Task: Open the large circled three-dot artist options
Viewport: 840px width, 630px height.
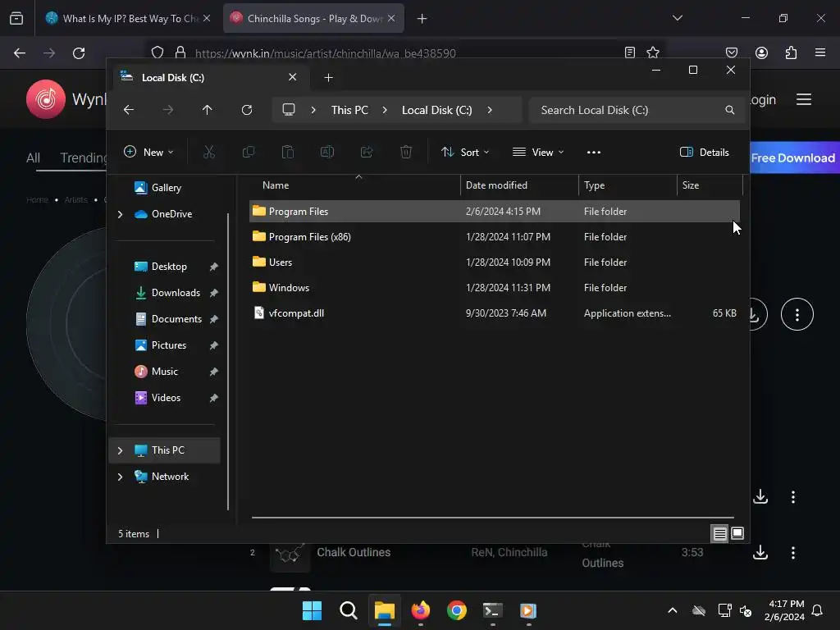Action: tap(797, 314)
